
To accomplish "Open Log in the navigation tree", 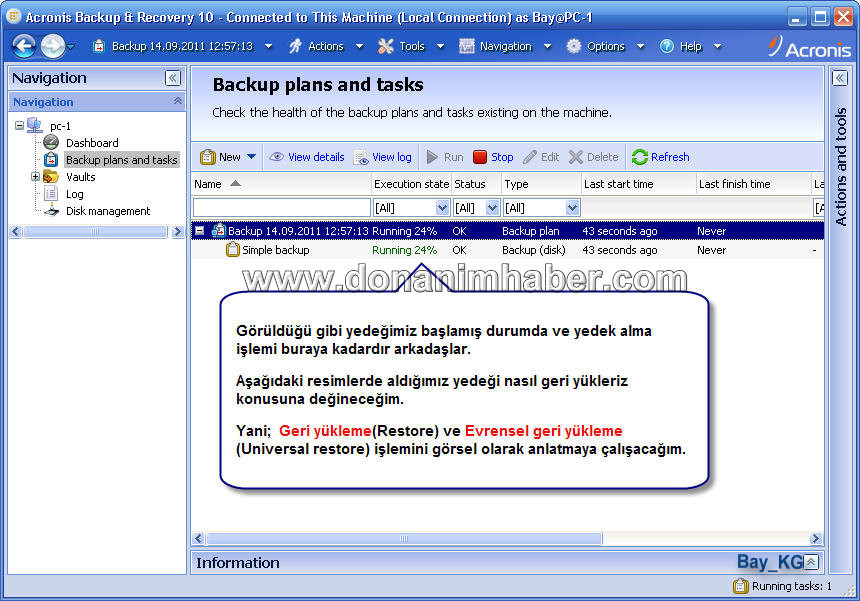I will [75, 194].
